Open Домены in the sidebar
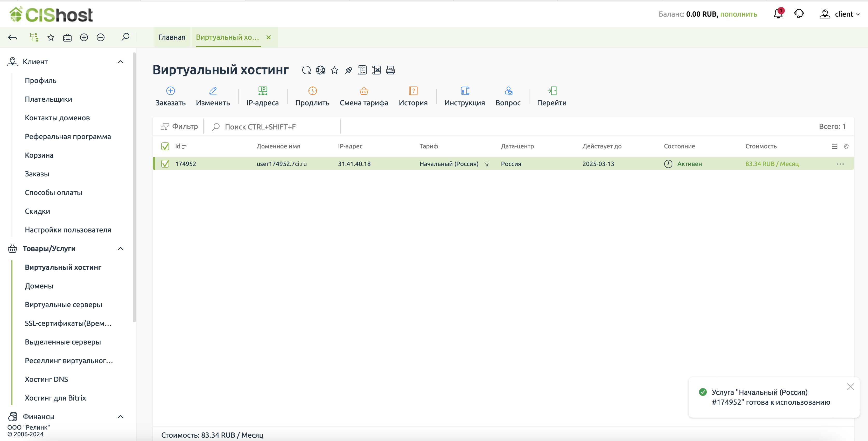868x441 pixels. [39, 286]
